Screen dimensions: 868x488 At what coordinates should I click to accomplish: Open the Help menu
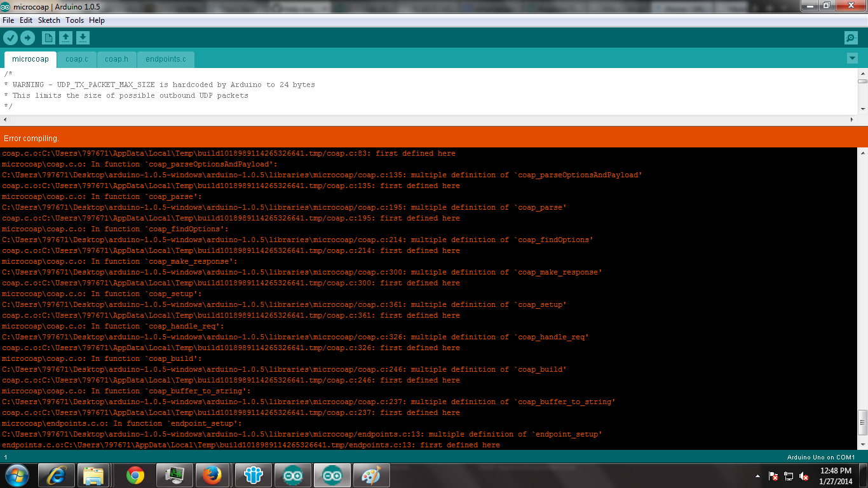pyautogui.click(x=97, y=20)
